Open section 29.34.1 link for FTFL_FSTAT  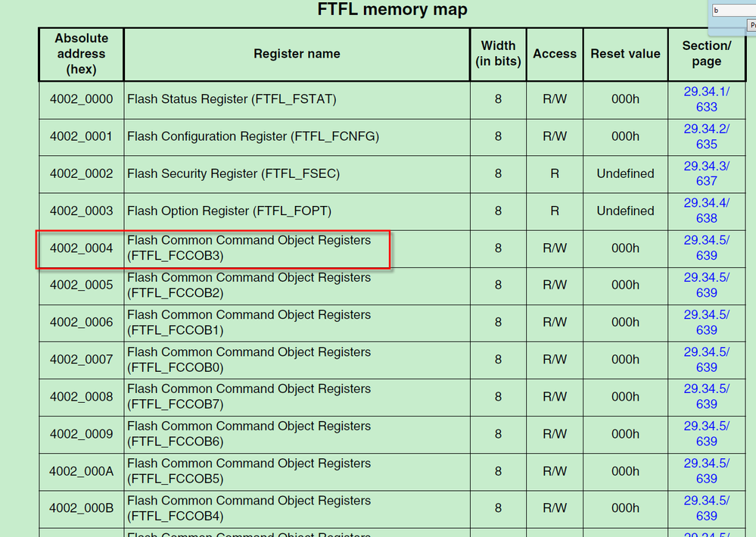pos(706,99)
